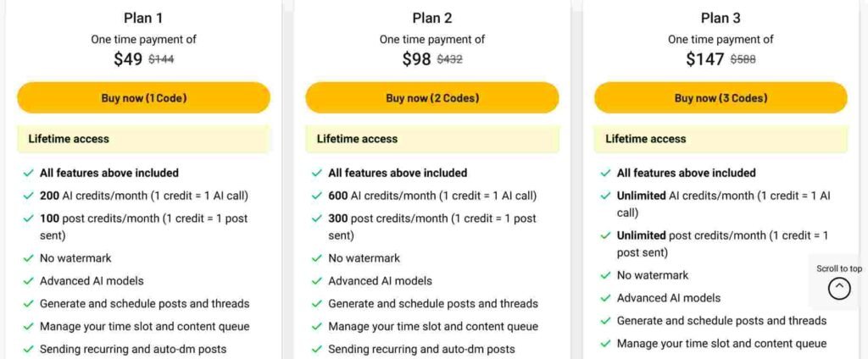Screen dimensions: 868x359
Task: Select the Plan 3 heading
Action: click(x=721, y=18)
